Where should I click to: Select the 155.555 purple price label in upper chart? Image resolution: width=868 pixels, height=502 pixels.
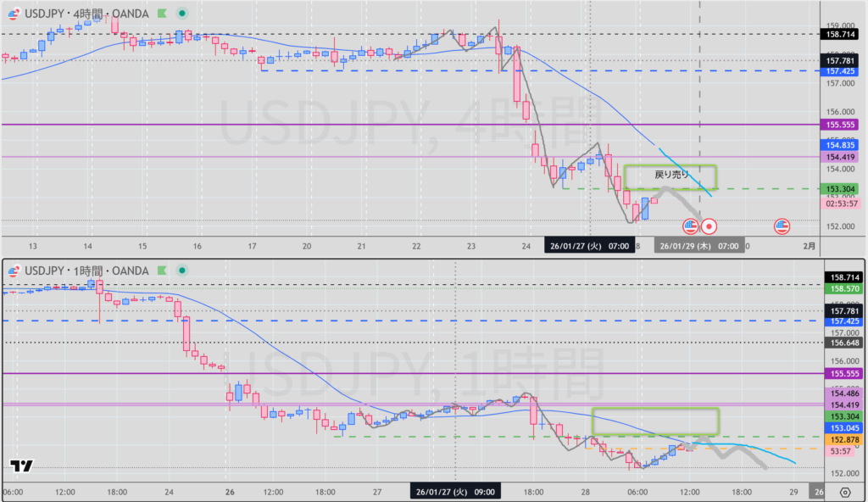839,125
